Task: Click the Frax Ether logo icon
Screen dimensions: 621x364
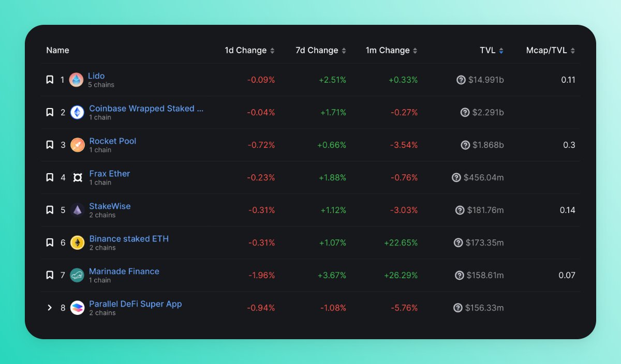Action: [x=77, y=177]
